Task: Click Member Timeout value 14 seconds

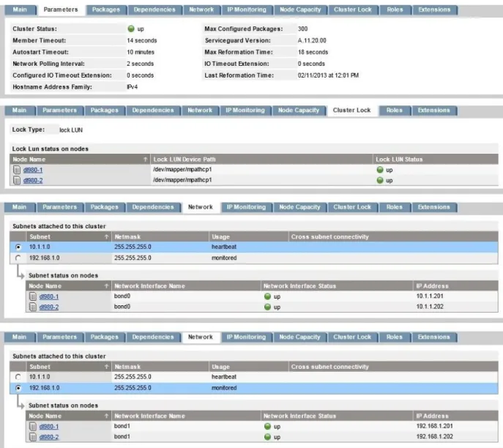Action: point(142,40)
